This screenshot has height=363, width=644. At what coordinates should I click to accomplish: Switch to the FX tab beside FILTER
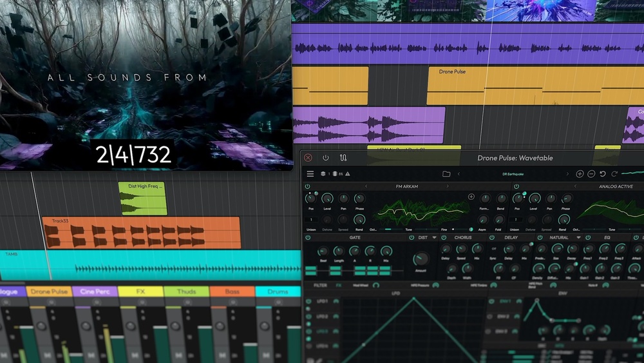point(339,285)
